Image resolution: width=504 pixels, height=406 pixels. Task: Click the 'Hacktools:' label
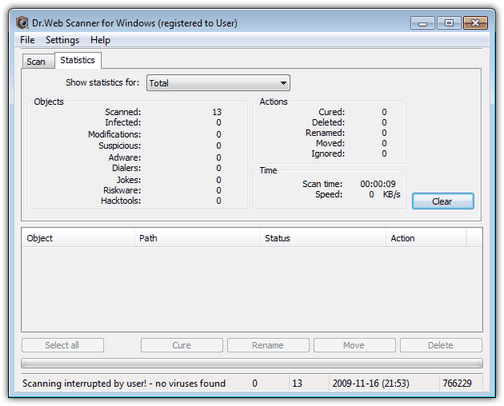click(121, 201)
